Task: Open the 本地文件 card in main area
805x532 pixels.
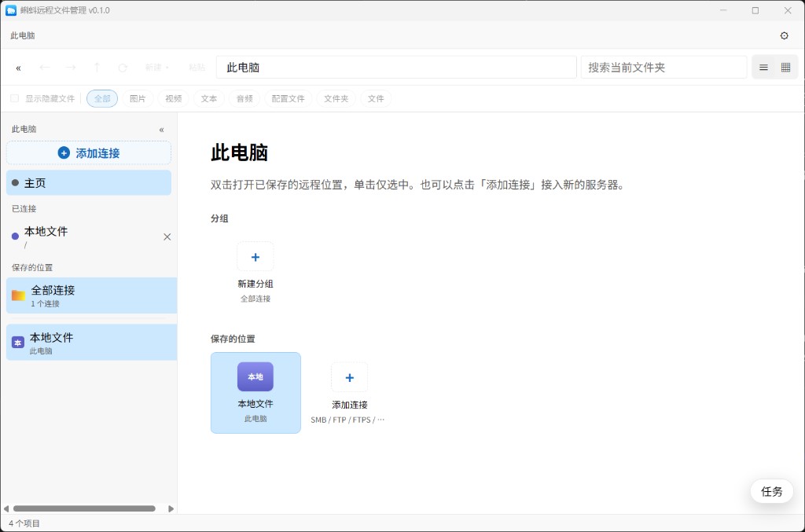Action: coord(255,392)
